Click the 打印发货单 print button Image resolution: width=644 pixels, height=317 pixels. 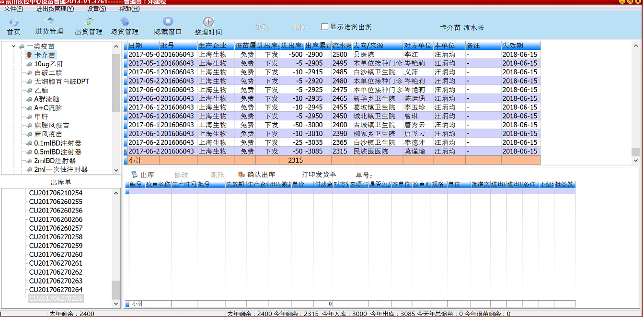click(x=319, y=175)
